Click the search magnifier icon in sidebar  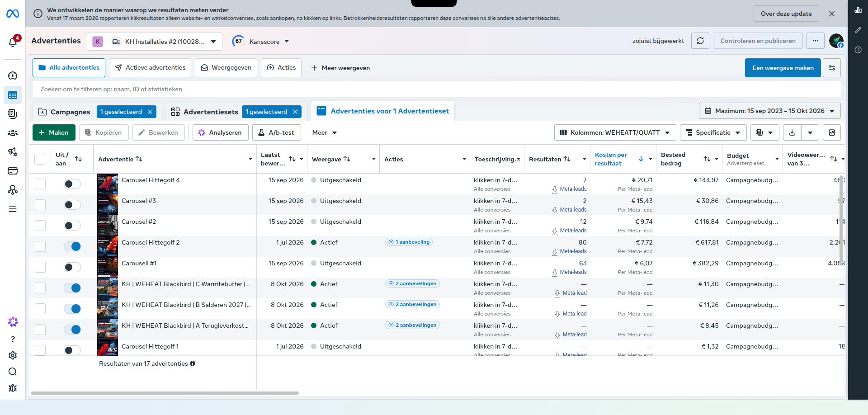13,372
